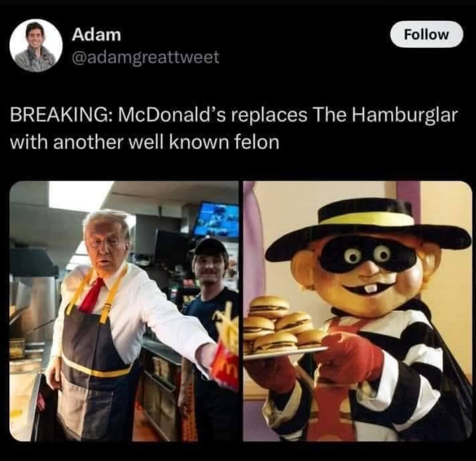Viewport: 476px width, 461px height.
Task: Click the red tie in the left photo
Action: coord(93,295)
